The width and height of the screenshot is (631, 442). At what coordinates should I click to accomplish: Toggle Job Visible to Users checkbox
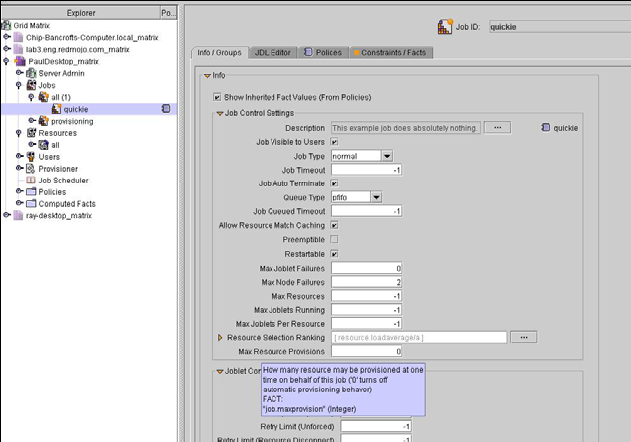click(x=334, y=142)
